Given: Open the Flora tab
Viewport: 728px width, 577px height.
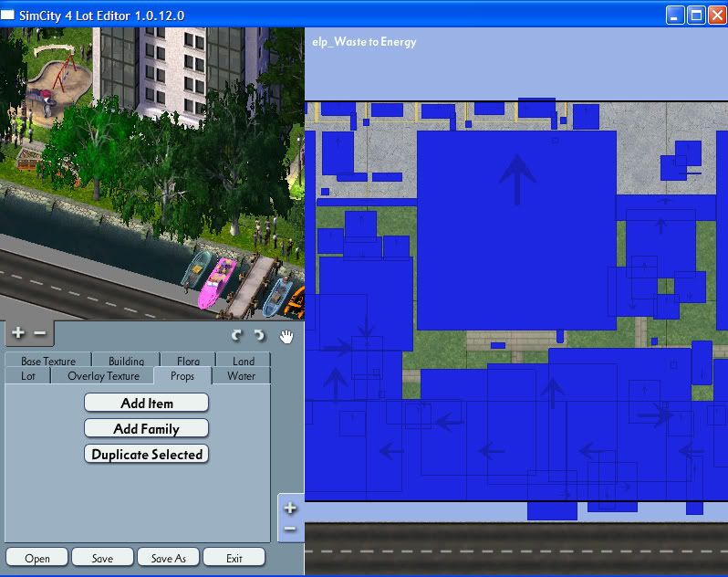Looking at the screenshot, I should pos(189,361).
